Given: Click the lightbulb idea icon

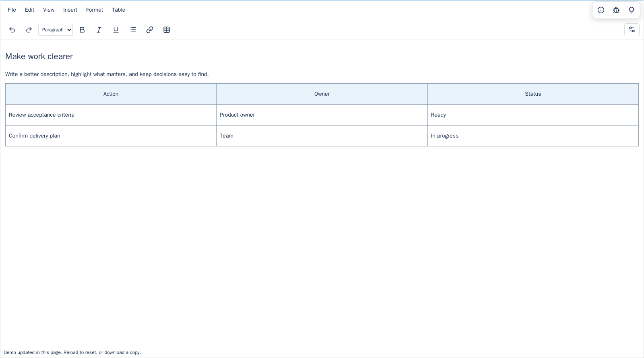Looking at the screenshot, I should click(632, 10).
